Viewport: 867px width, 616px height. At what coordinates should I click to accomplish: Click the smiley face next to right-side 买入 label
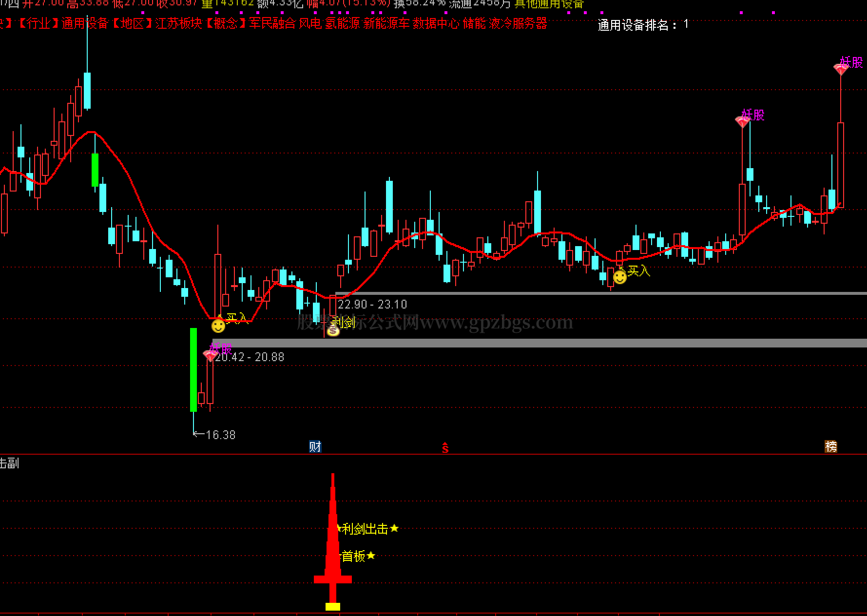[x=620, y=277]
